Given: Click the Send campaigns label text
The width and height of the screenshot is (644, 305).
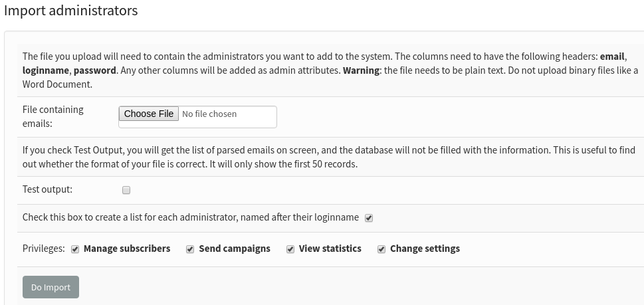Looking at the screenshot, I should click(235, 249).
